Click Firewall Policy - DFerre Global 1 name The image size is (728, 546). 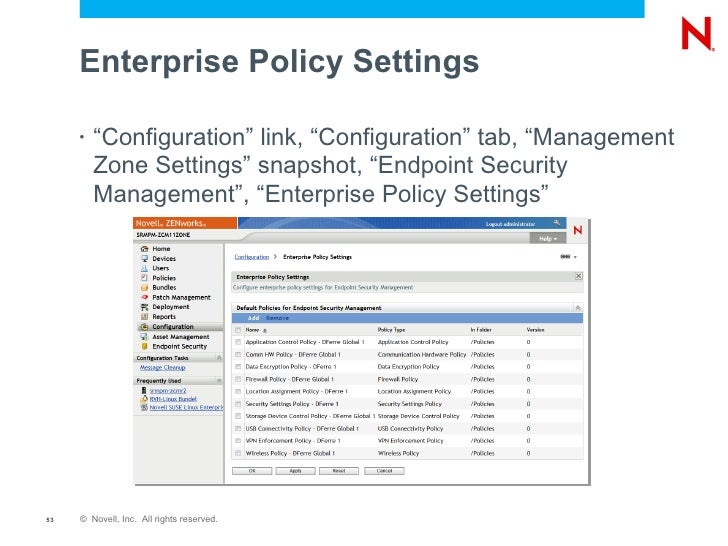tap(289, 379)
